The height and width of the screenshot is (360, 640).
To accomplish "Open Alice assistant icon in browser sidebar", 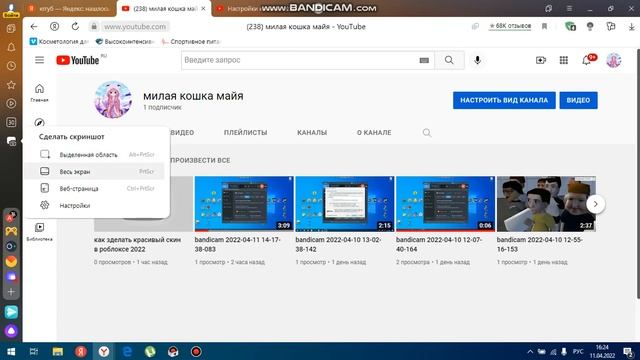I will 11,331.
